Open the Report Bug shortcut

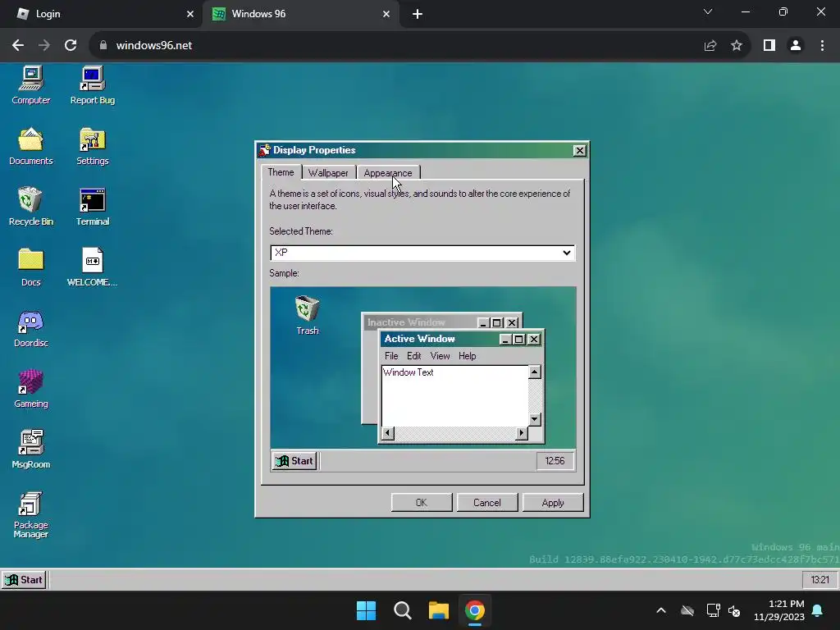[x=92, y=85]
